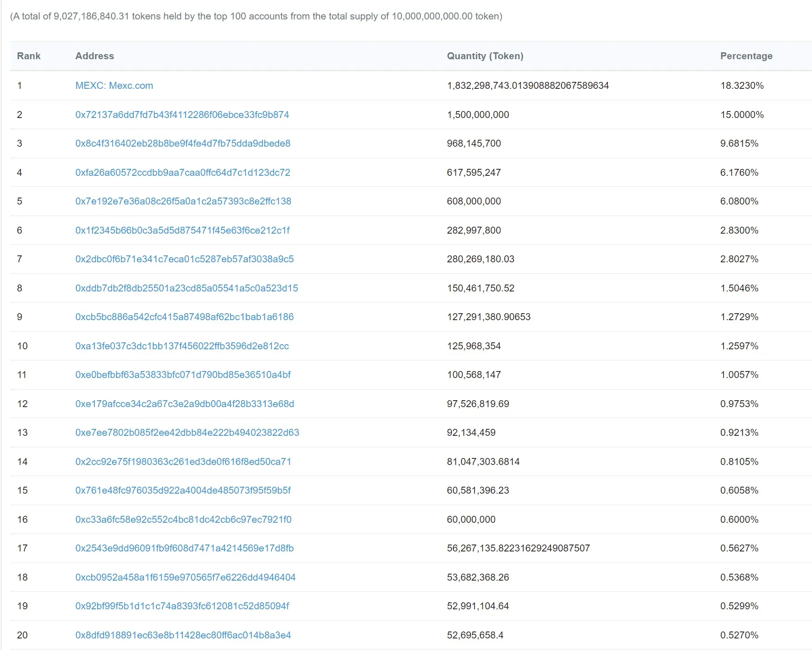The image size is (812, 650).
Task: Click the 0.5627% percentage cell
Action: coord(739,548)
